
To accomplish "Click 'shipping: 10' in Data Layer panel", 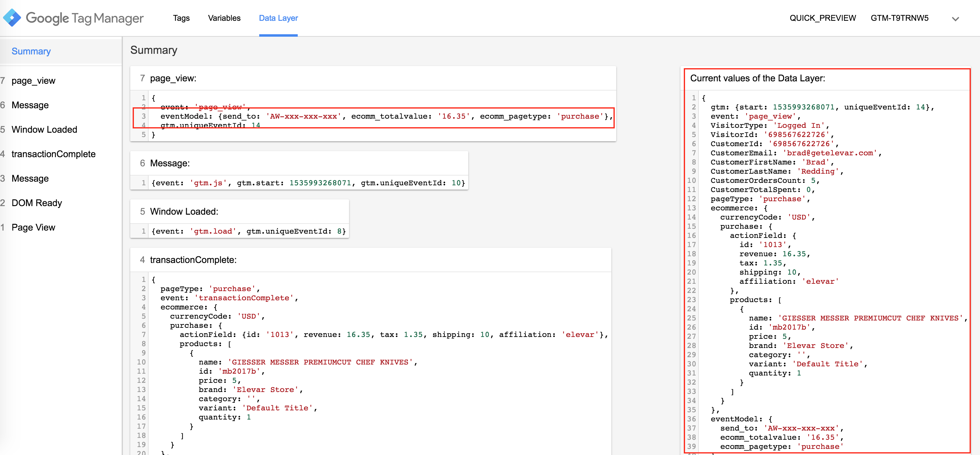I will point(770,272).
